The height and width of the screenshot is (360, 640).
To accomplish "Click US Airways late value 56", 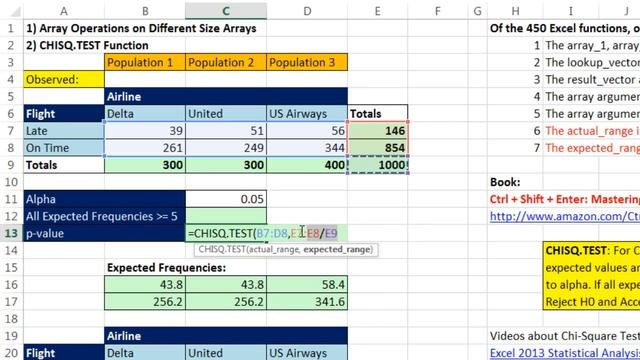I will [x=307, y=131].
